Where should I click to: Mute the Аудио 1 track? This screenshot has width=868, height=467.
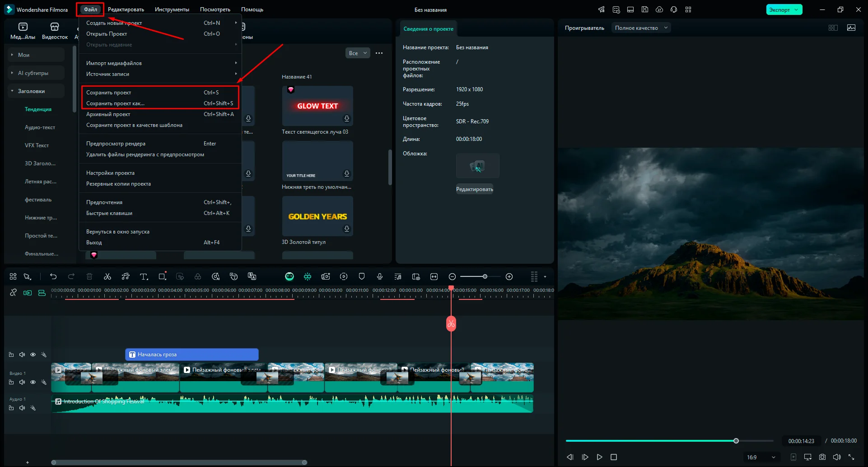[x=22, y=408]
